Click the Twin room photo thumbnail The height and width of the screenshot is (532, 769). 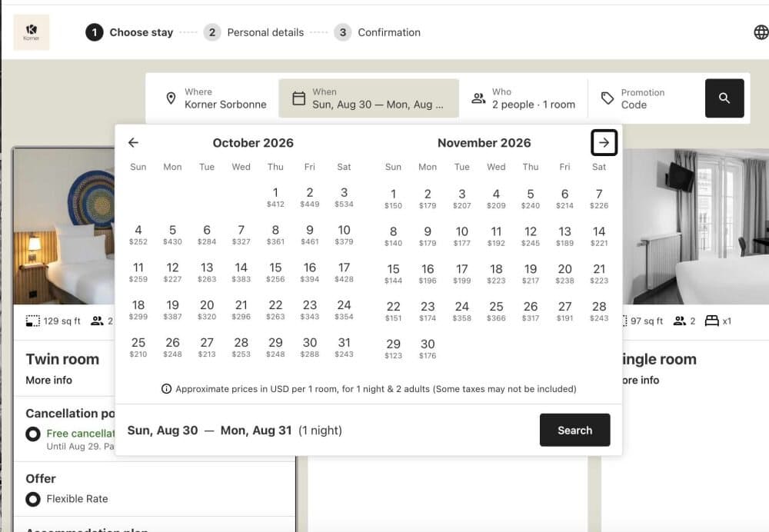click(65, 226)
